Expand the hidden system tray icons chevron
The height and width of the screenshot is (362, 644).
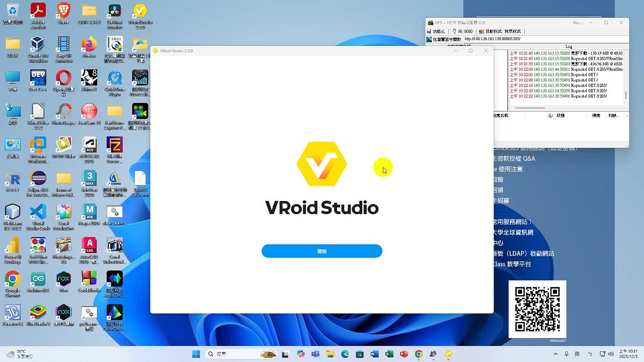click(555, 354)
